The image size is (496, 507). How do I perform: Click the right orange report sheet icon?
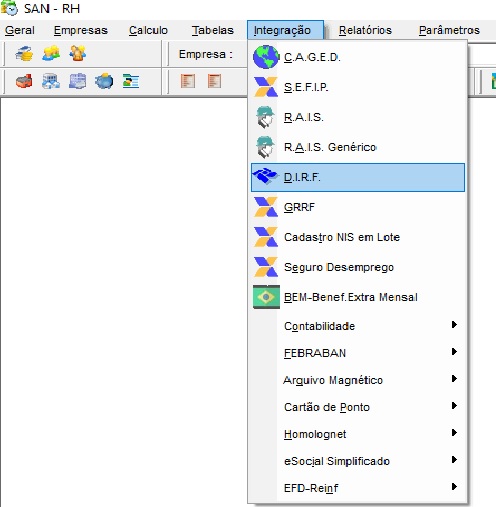coord(214,81)
